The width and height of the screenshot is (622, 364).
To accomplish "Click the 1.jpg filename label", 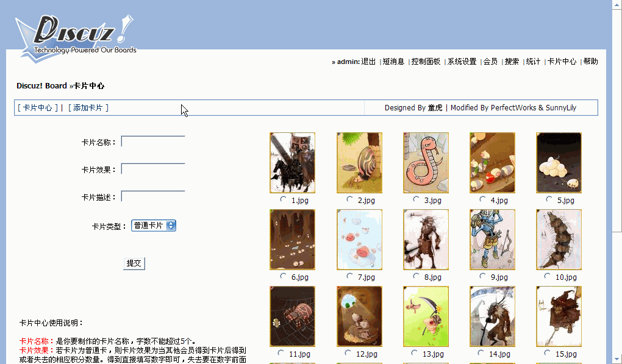I will (x=300, y=200).
